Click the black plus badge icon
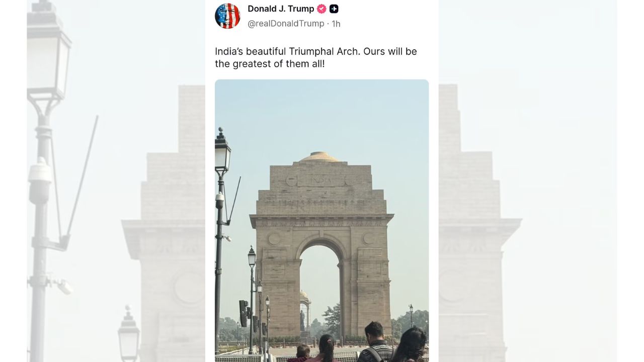The height and width of the screenshot is (362, 644). pos(334,9)
